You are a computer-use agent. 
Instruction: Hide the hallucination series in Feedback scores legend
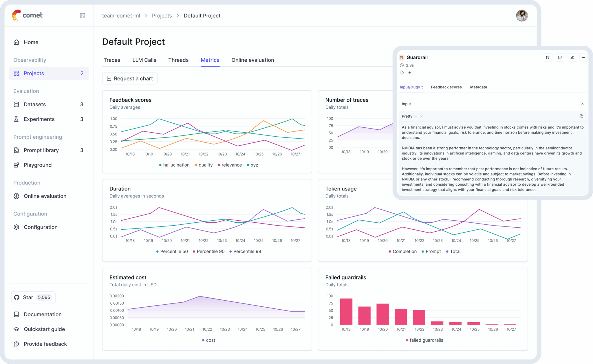pos(174,165)
